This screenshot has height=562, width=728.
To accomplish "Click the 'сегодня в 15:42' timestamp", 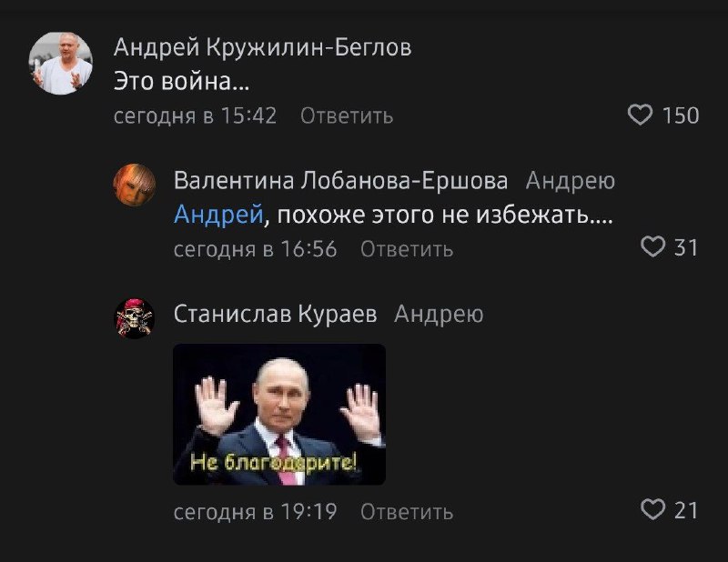I will coord(195,115).
